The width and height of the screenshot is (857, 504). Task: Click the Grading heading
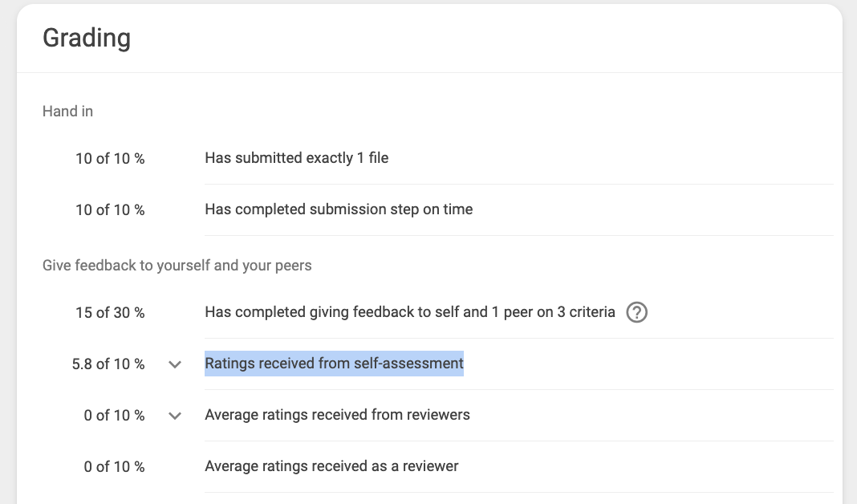tap(87, 39)
